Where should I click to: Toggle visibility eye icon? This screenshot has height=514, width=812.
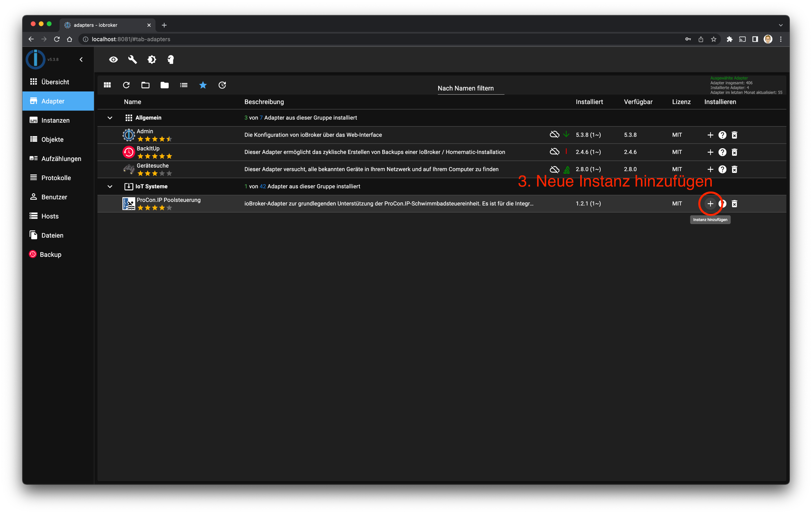[x=113, y=60]
